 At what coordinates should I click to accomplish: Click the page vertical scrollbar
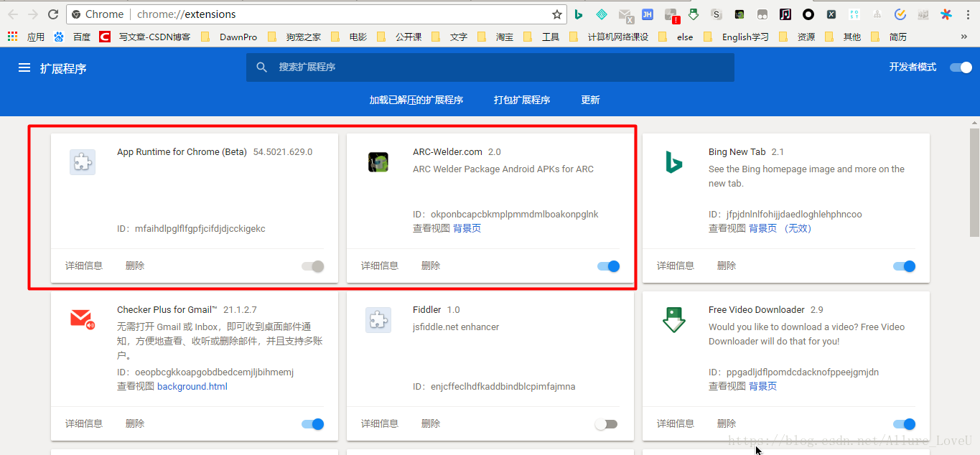coord(974,183)
